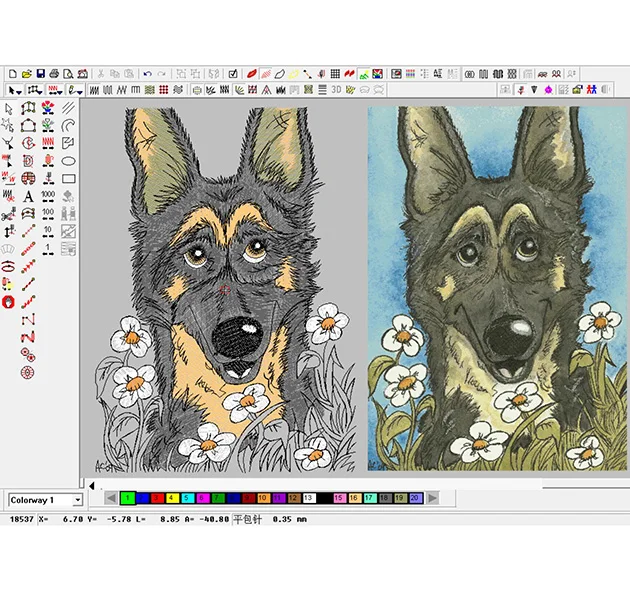Click the Undo arrow in the toolbar

click(148, 74)
